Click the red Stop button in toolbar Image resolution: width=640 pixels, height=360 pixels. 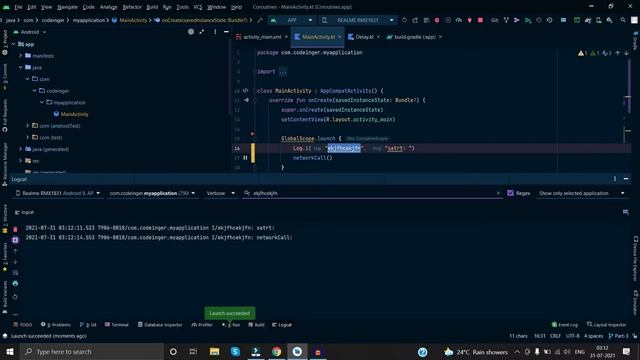tap(480, 20)
